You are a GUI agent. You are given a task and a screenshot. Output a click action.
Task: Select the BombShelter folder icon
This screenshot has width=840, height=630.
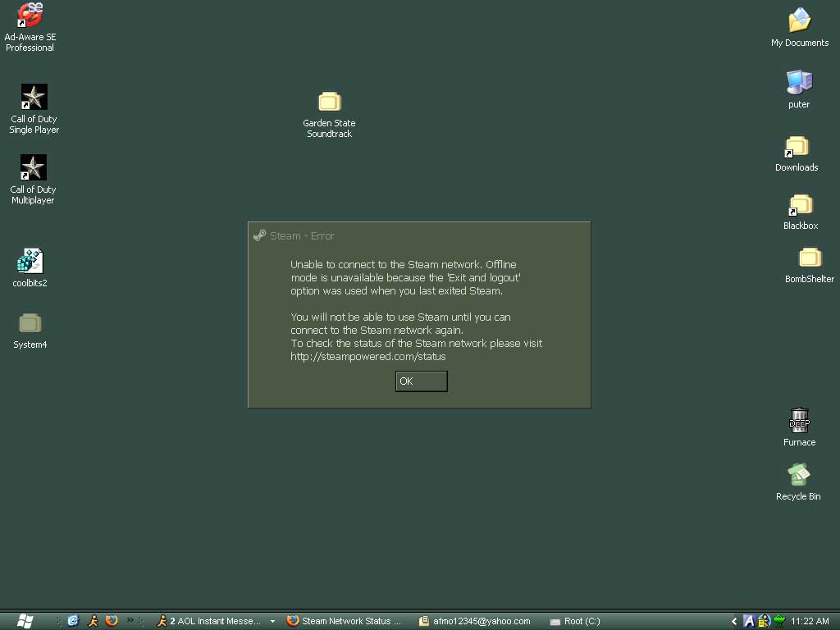(x=809, y=265)
